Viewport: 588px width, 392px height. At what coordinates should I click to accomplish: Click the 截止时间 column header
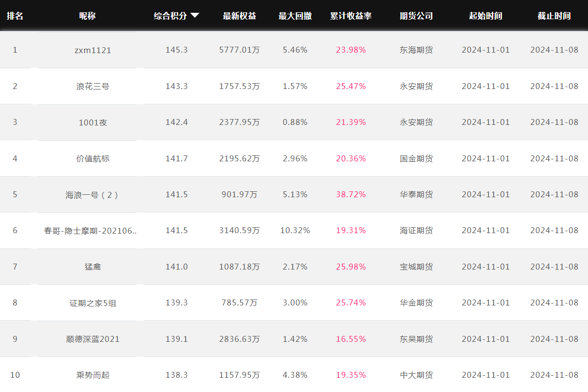pyautogui.click(x=554, y=16)
